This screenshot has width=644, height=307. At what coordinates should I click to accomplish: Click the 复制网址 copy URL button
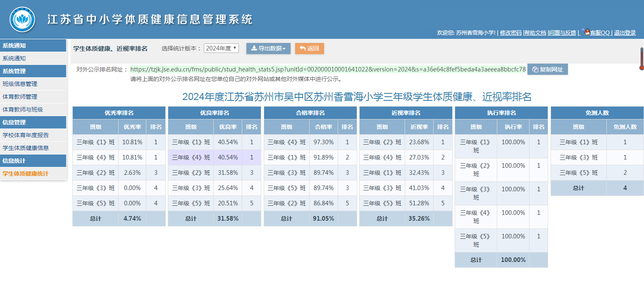(x=548, y=69)
